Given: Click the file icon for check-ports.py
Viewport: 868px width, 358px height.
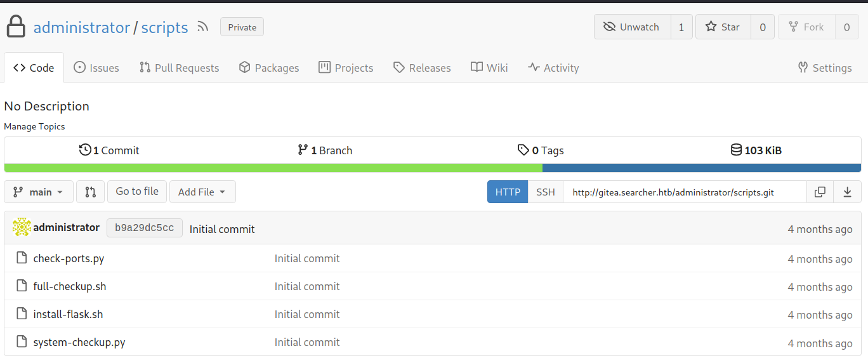Looking at the screenshot, I should (x=22, y=258).
